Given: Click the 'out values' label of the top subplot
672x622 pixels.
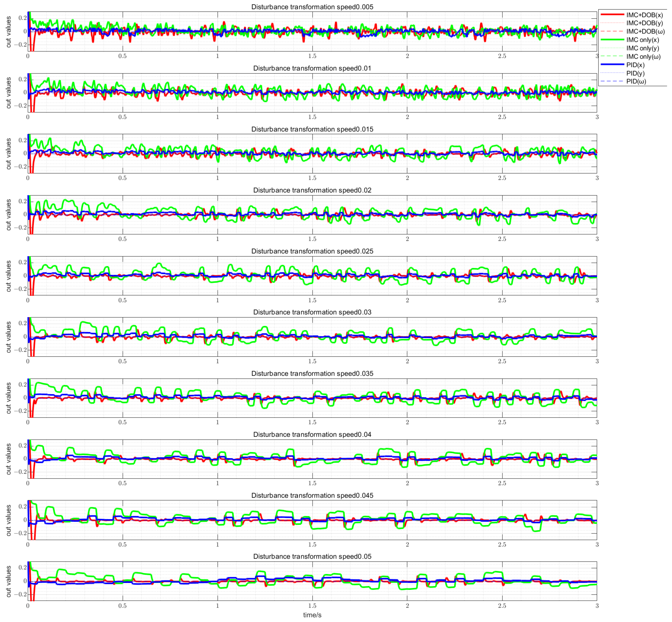Looking at the screenshot, I should coord(8,32).
